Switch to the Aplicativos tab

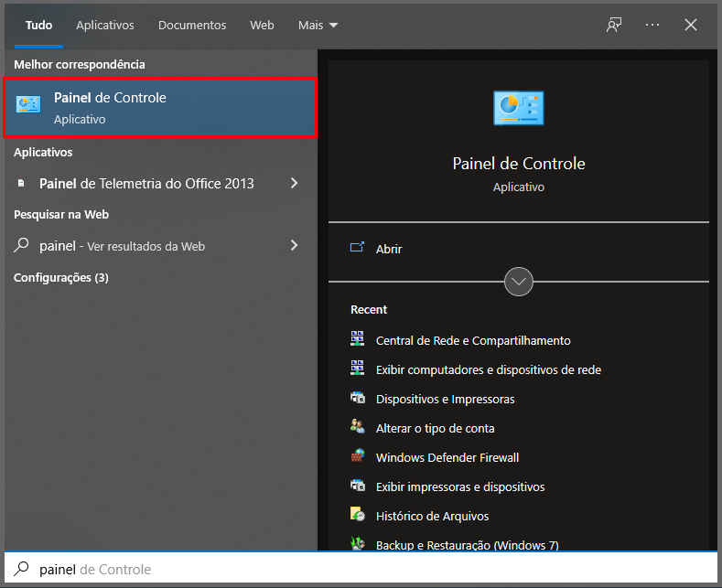click(x=105, y=26)
